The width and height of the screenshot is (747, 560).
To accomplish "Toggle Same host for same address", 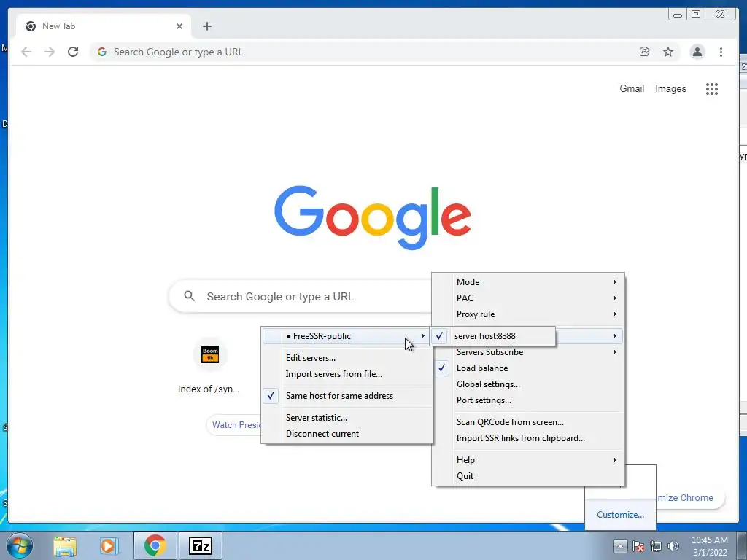I will tap(347, 396).
